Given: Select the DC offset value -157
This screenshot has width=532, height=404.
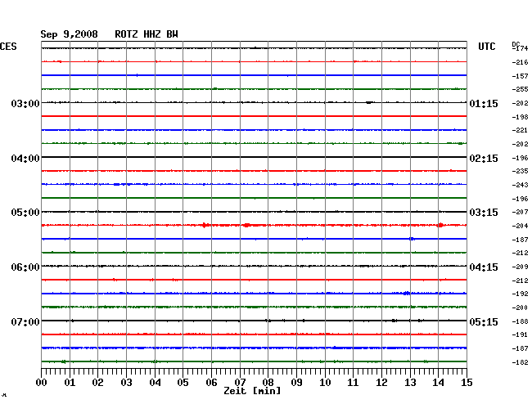Looking at the screenshot, I should [x=520, y=76].
